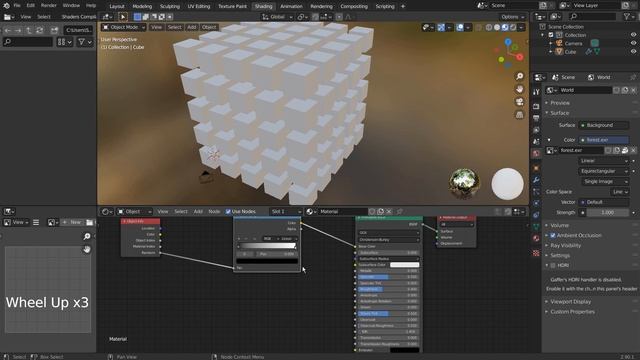Expand the Preview panel in World properties

(560, 103)
